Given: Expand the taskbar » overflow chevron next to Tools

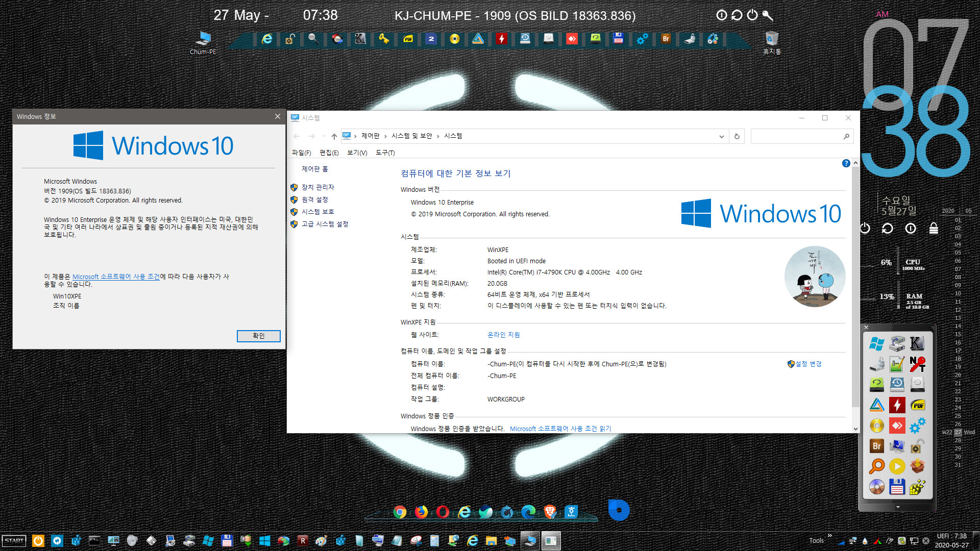Looking at the screenshot, I should pyautogui.click(x=829, y=536).
